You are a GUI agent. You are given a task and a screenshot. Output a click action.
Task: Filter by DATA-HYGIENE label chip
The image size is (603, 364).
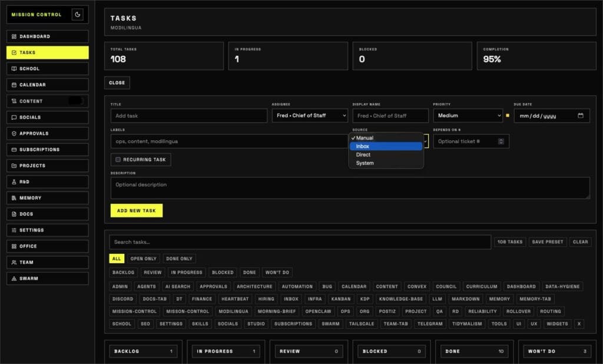click(x=562, y=287)
